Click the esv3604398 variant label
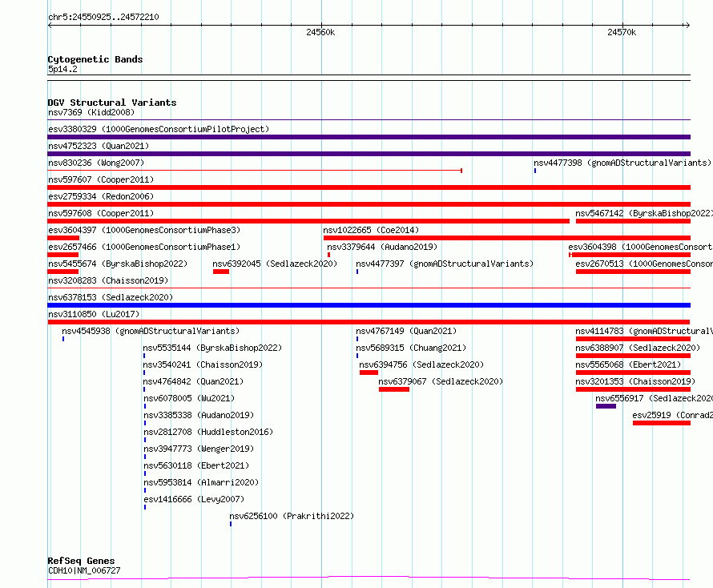The height and width of the screenshot is (588, 713). (640, 247)
